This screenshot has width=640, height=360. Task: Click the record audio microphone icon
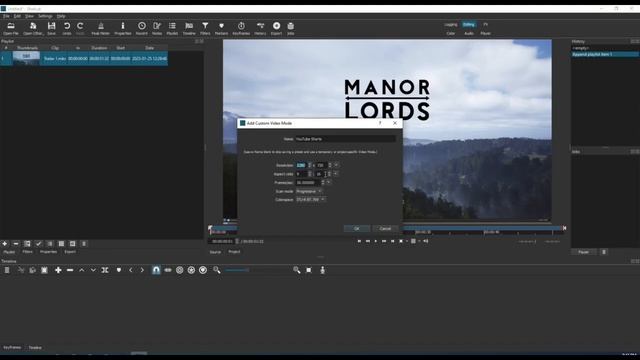[x=322, y=270]
